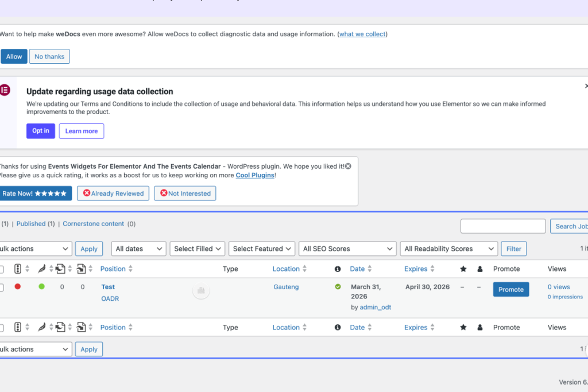
Task: Open the bottom Bulk actions dropdown
Action: tap(35, 350)
